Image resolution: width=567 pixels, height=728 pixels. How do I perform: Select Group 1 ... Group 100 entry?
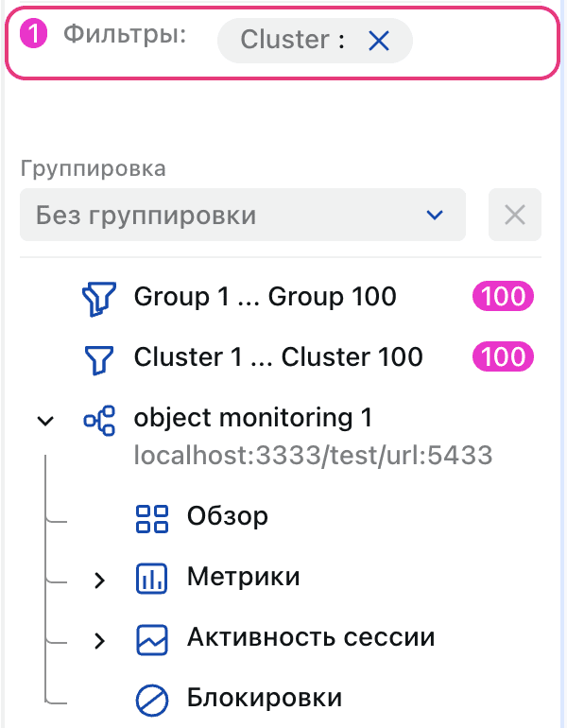265,298
